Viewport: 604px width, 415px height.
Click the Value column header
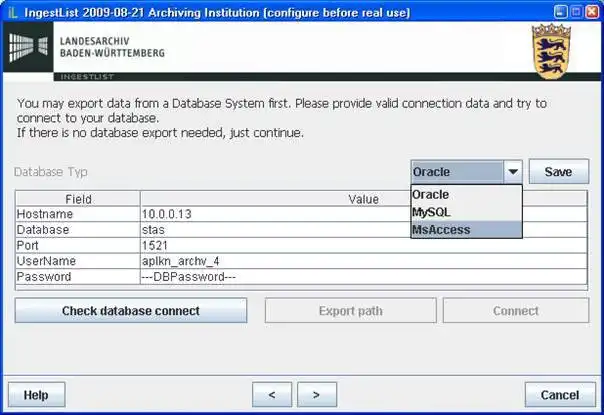[364, 199]
